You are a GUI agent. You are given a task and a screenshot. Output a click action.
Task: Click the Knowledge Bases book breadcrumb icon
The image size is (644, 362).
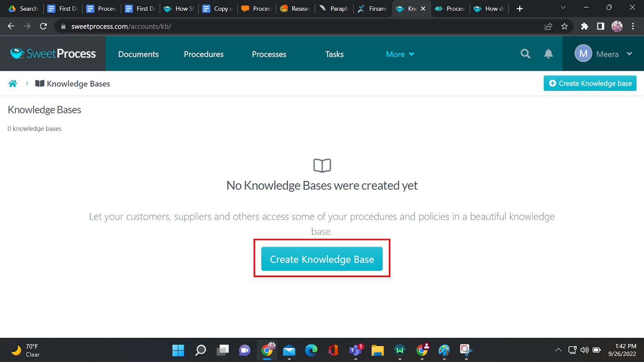click(39, 84)
